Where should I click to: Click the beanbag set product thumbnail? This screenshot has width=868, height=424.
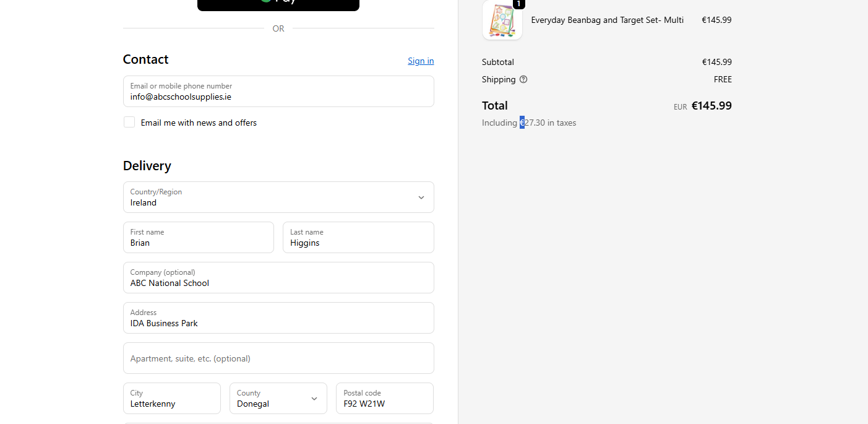502,21
